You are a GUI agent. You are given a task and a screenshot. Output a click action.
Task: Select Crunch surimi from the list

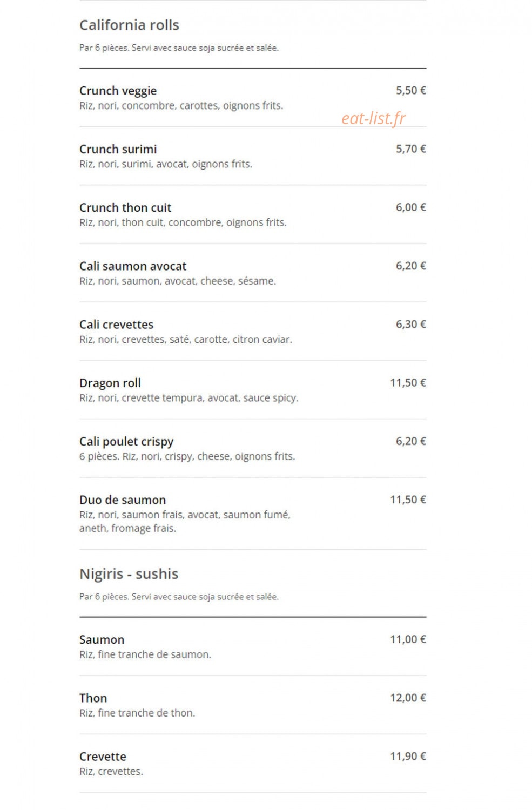point(253,156)
